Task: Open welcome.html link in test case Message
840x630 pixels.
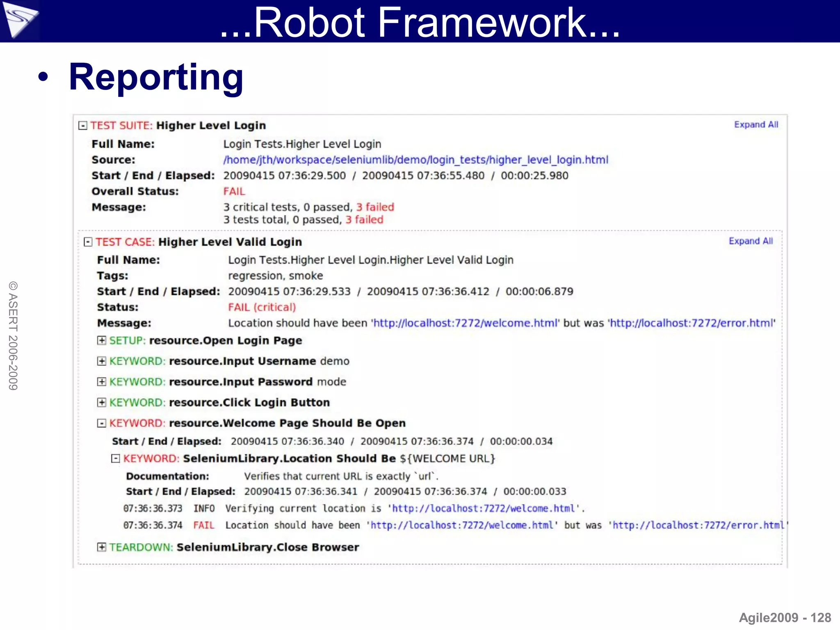Action: click(x=466, y=323)
